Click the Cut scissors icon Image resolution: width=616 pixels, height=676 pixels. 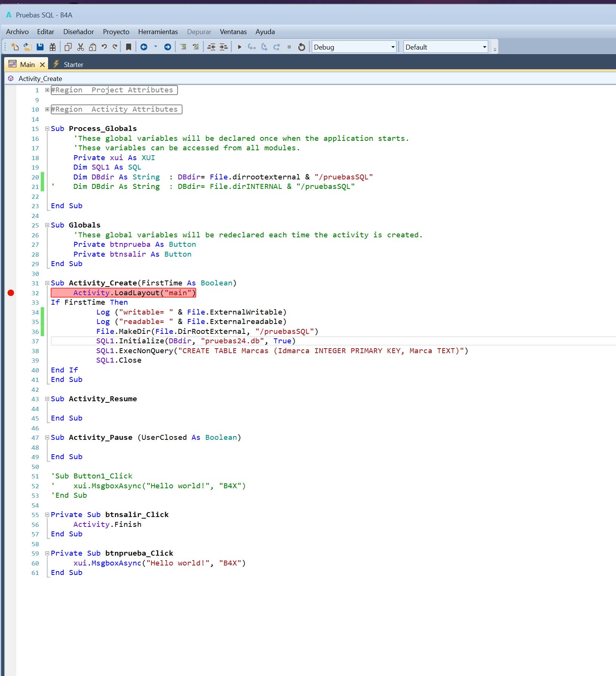click(80, 47)
